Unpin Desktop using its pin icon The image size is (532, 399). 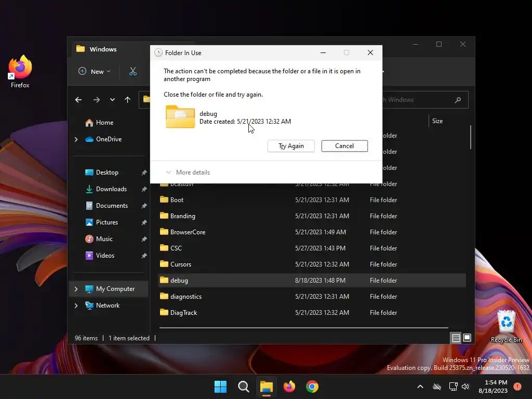(144, 172)
